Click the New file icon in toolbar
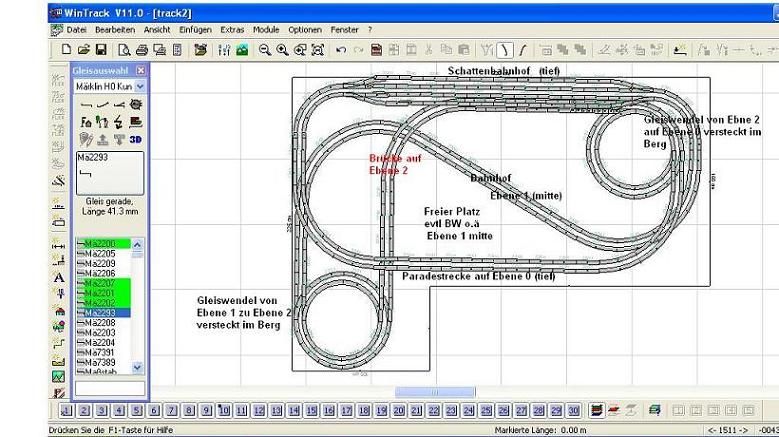This screenshot has width=779, height=437. tap(67, 49)
